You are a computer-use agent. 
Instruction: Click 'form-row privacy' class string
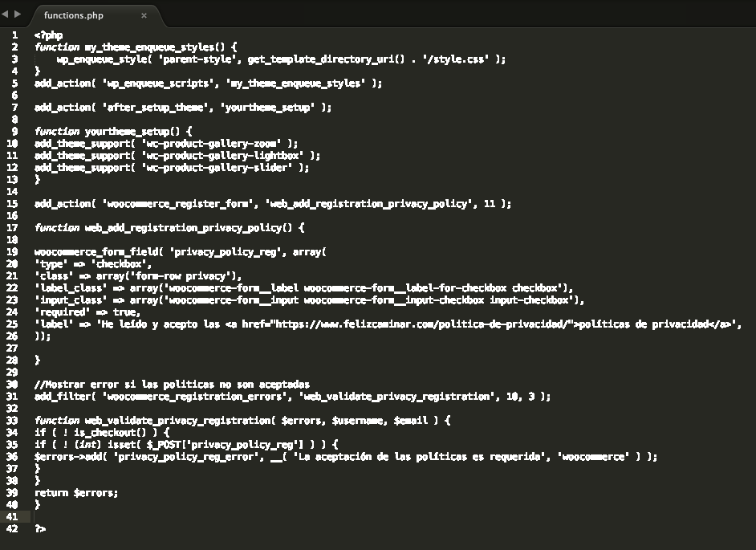pyautogui.click(x=183, y=276)
